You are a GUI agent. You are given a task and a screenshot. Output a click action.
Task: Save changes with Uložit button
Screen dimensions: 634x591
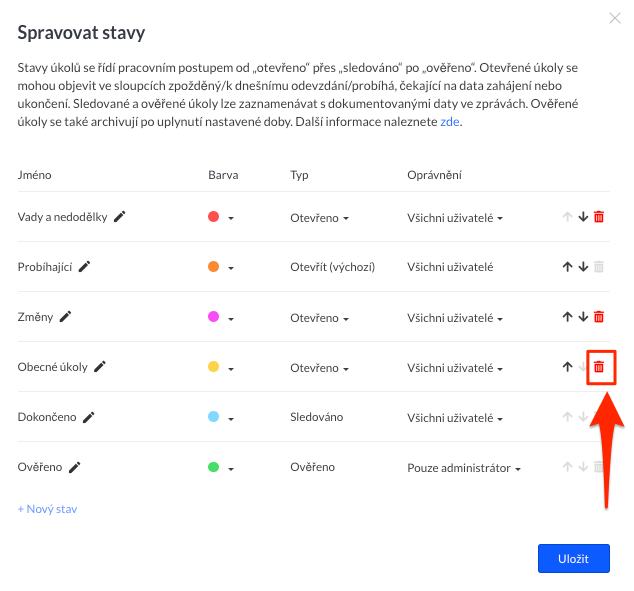tap(573, 558)
